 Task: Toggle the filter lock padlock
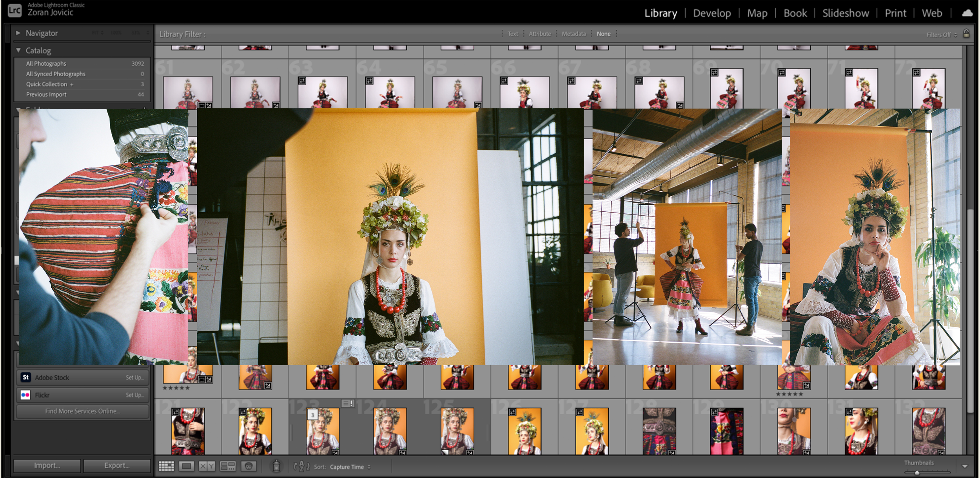pyautogui.click(x=966, y=34)
